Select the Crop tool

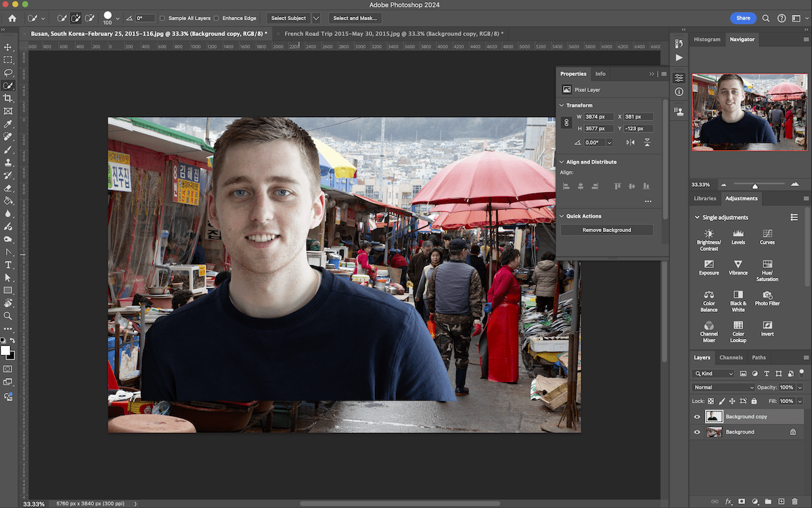tap(8, 97)
